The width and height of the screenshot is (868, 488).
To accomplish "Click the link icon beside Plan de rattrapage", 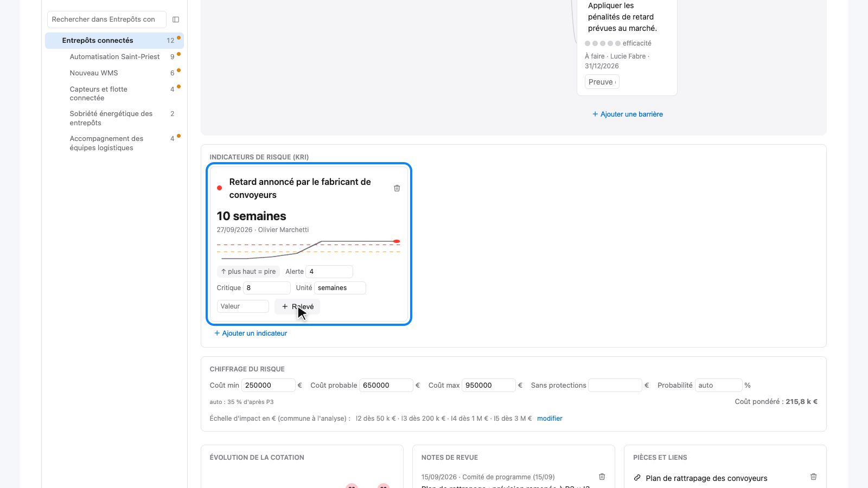I will [x=637, y=478].
